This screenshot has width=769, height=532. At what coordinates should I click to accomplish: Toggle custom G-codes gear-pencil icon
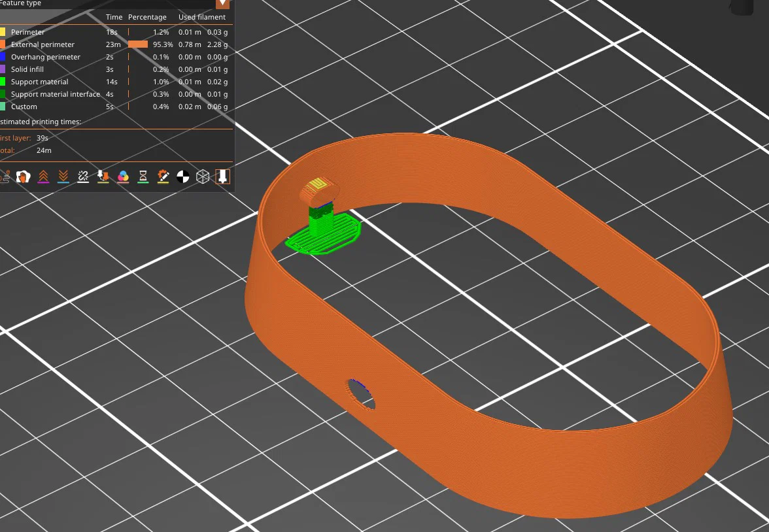pos(163,176)
